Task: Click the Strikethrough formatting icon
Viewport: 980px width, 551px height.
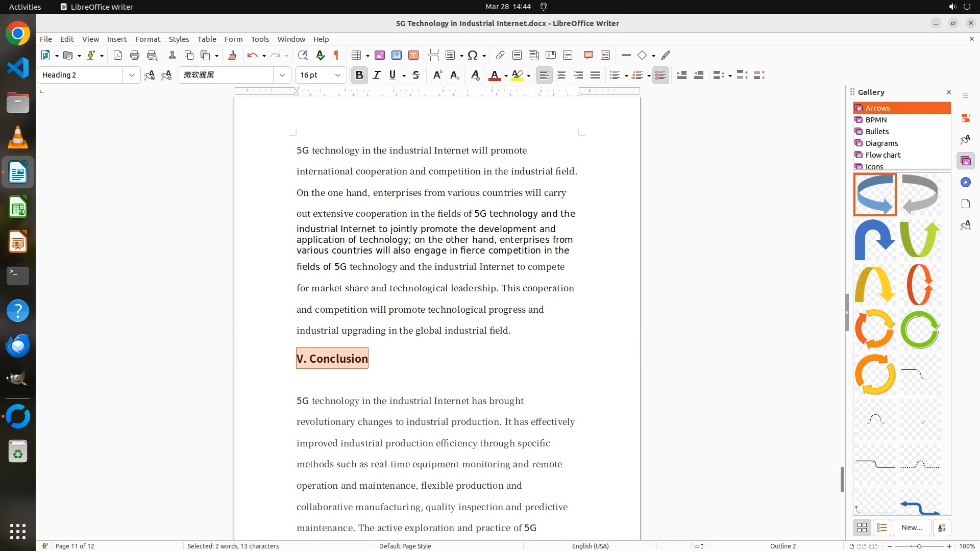Action: tap(416, 76)
